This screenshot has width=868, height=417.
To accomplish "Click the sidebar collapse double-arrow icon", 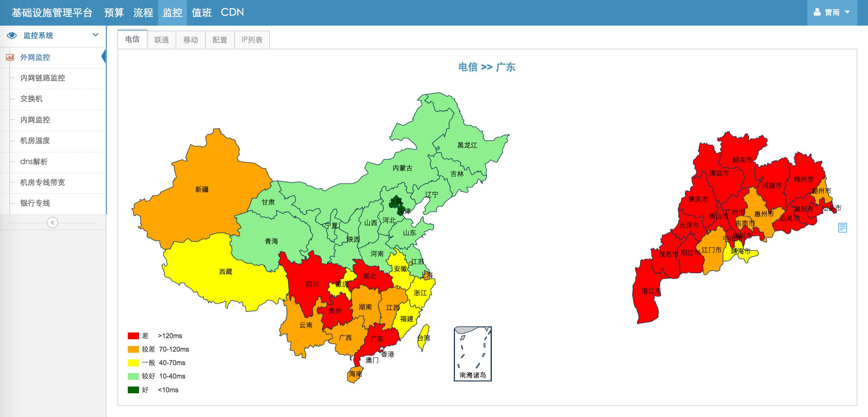I will [x=52, y=223].
